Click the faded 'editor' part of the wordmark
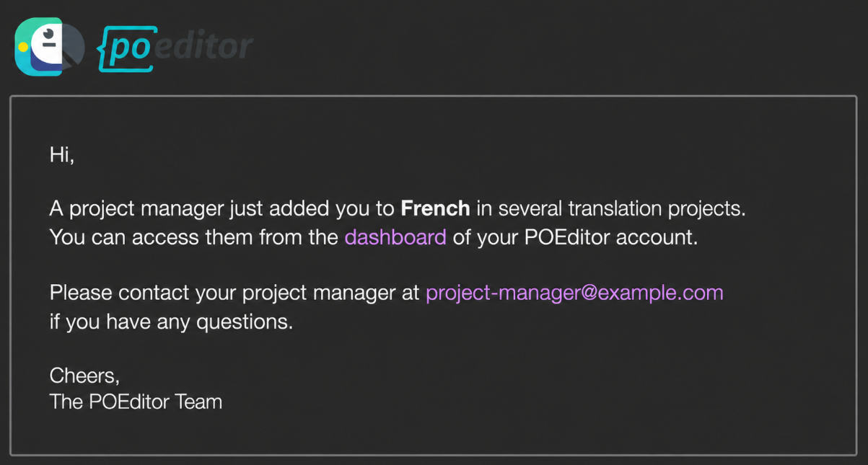Screen dimensions: 868x465 point(204,46)
